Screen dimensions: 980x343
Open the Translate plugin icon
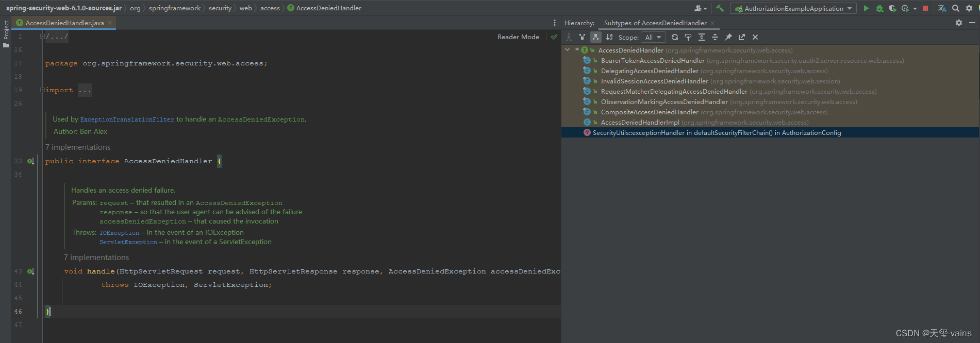point(942,8)
